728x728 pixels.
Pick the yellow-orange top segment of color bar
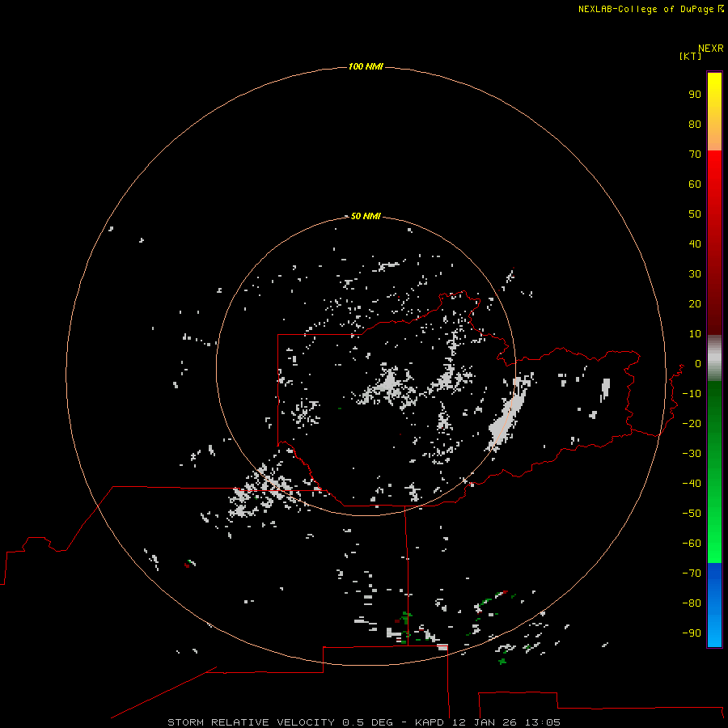[x=714, y=112]
